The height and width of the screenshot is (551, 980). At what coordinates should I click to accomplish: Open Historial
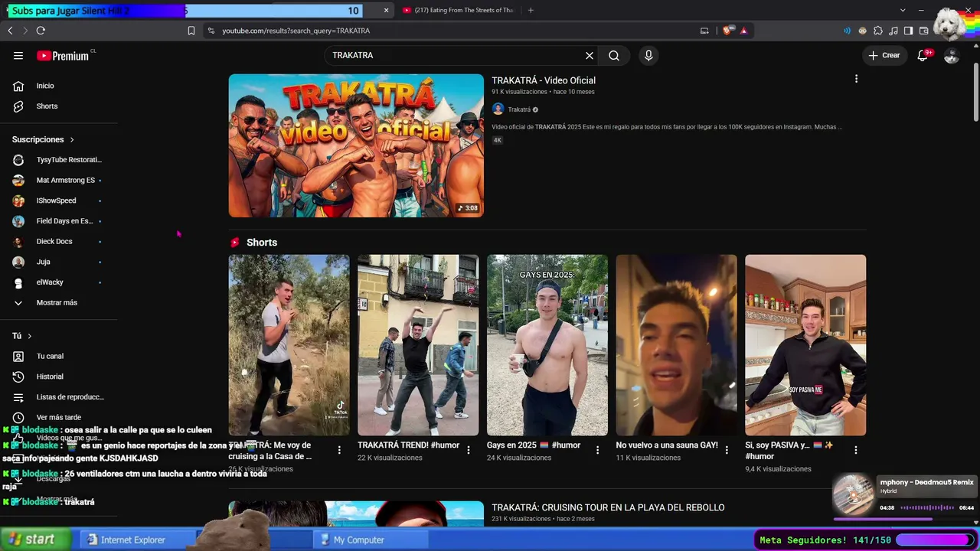pyautogui.click(x=58, y=377)
